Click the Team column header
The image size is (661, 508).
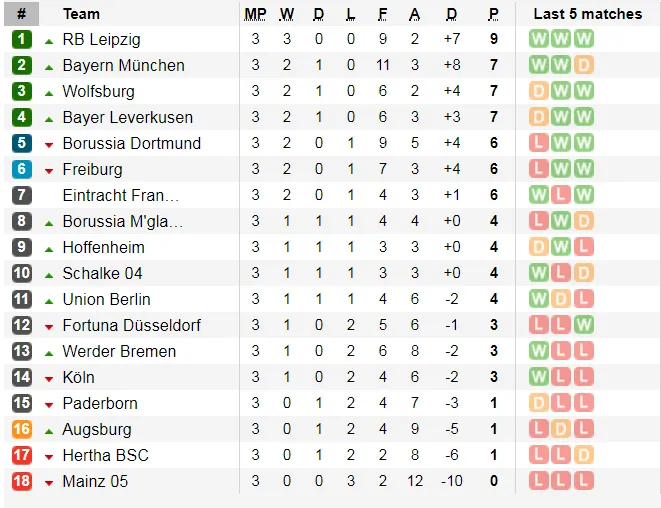(x=81, y=14)
